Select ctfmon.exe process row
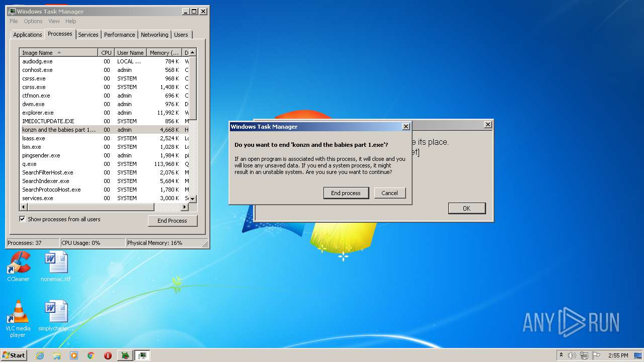The width and height of the screenshot is (644, 362). pyautogui.click(x=104, y=96)
